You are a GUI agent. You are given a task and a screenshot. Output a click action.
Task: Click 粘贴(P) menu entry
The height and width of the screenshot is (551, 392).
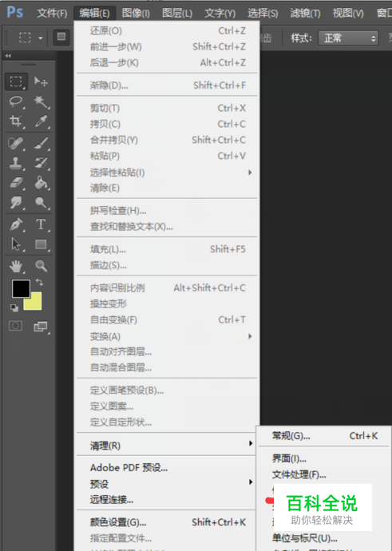(x=167, y=156)
